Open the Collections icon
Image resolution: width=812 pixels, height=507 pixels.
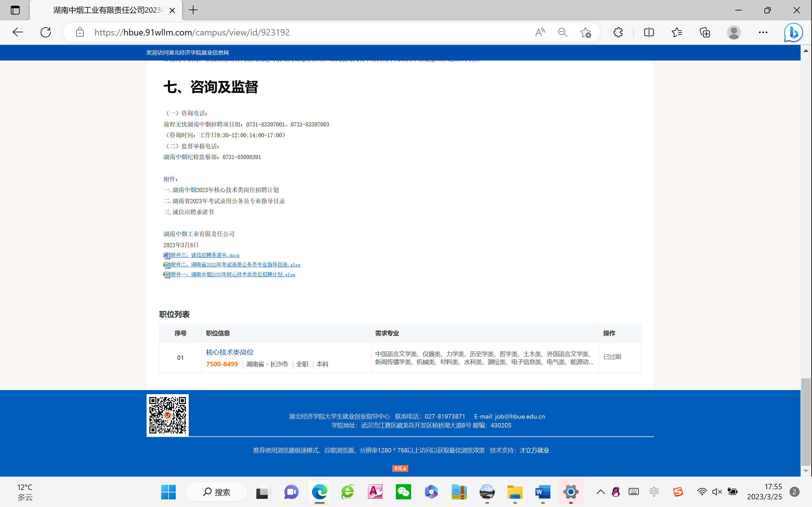pyautogui.click(x=704, y=32)
